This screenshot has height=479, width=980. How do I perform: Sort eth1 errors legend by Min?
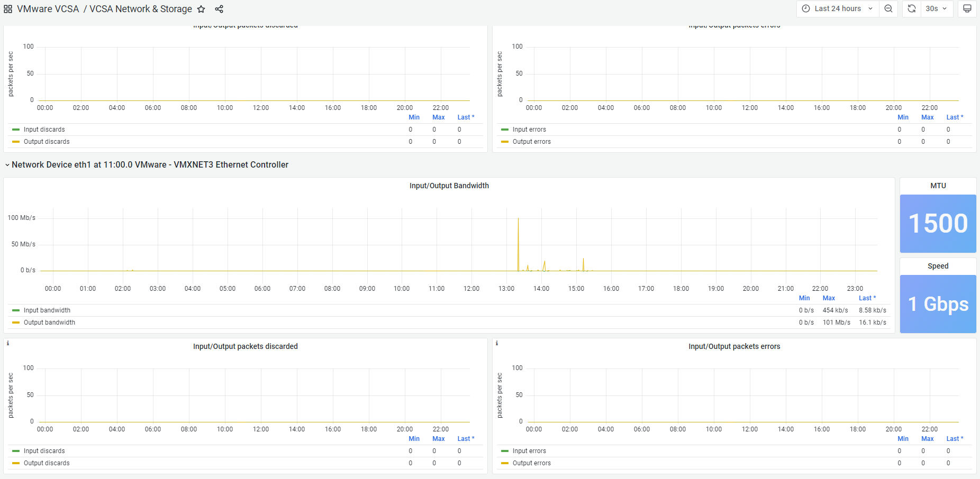[903, 439]
